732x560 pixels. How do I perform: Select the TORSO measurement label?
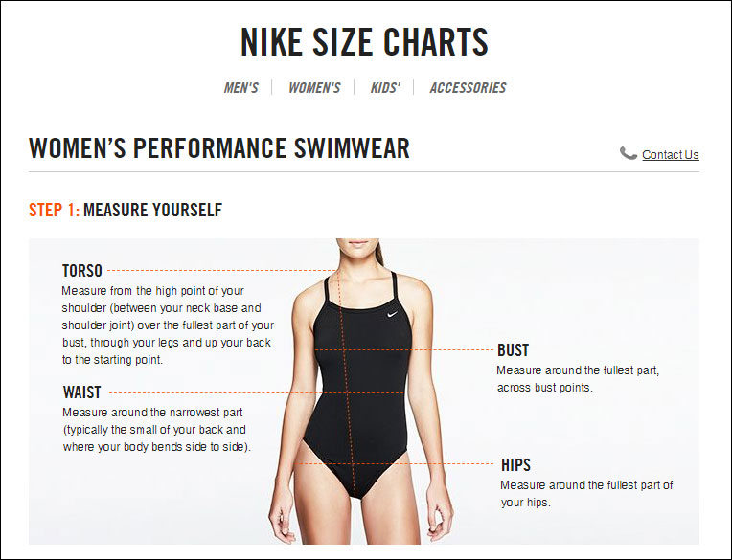pyautogui.click(x=82, y=271)
